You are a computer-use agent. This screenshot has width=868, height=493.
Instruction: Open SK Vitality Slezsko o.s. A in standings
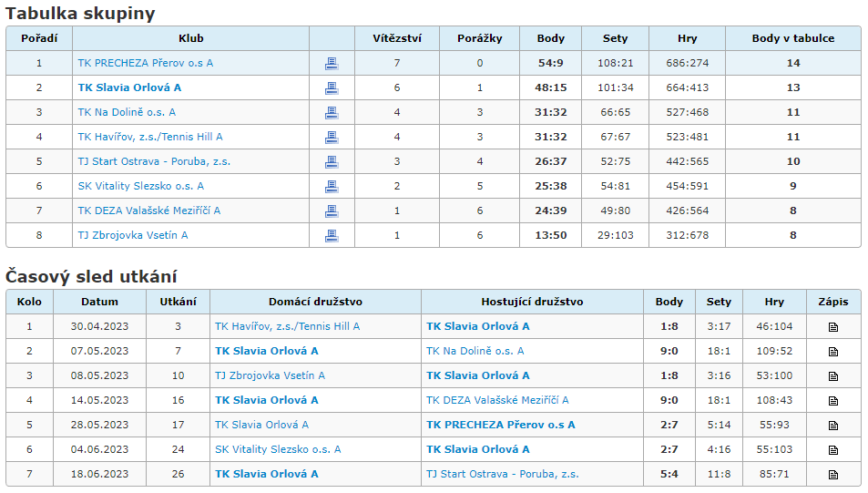[x=140, y=186]
